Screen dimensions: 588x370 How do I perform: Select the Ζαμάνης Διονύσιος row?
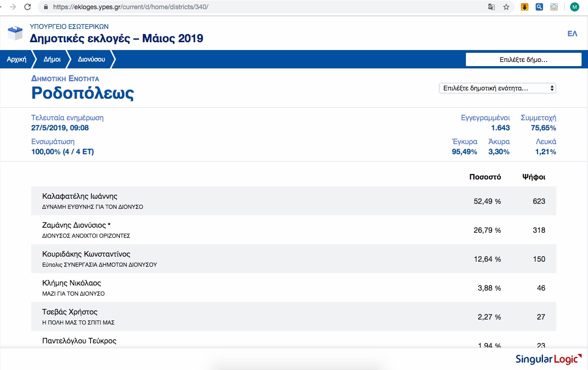click(294, 230)
